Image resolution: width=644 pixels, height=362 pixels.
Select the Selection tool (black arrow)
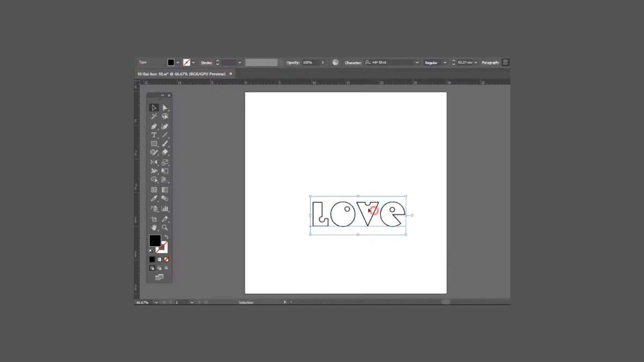(x=154, y=108)
